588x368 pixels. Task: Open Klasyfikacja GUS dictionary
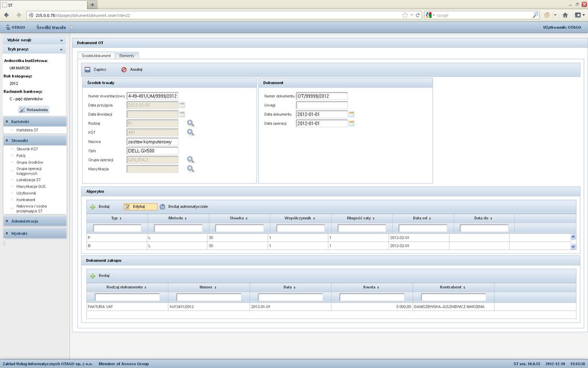[x=31, y=186]
